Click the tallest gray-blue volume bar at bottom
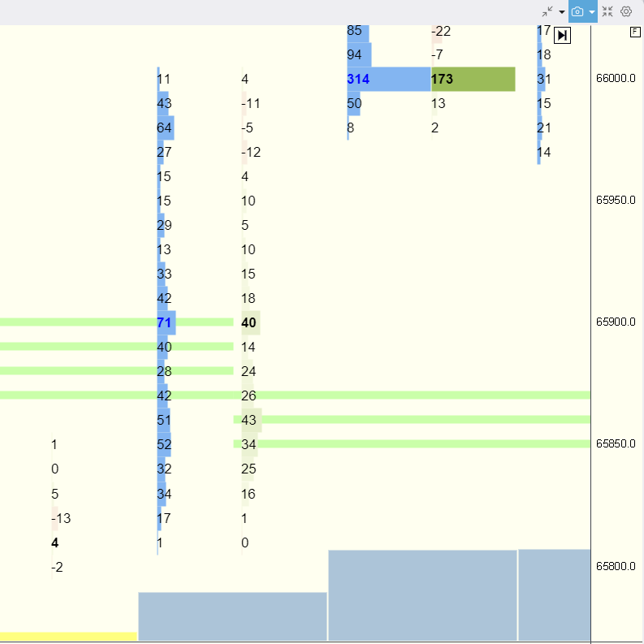The width and height of the screenshot is (644, 644). click(x=422, y=594)
